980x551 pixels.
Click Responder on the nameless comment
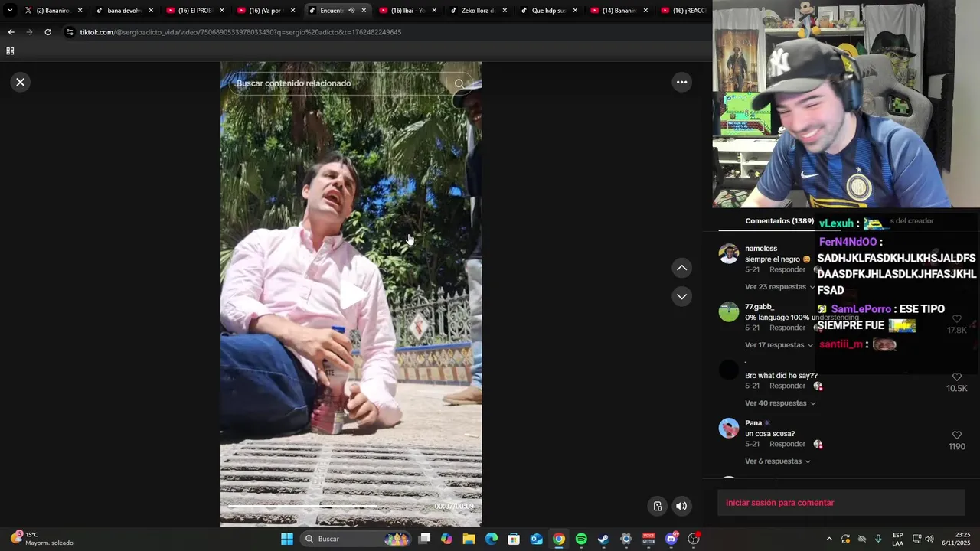[787, 270]
